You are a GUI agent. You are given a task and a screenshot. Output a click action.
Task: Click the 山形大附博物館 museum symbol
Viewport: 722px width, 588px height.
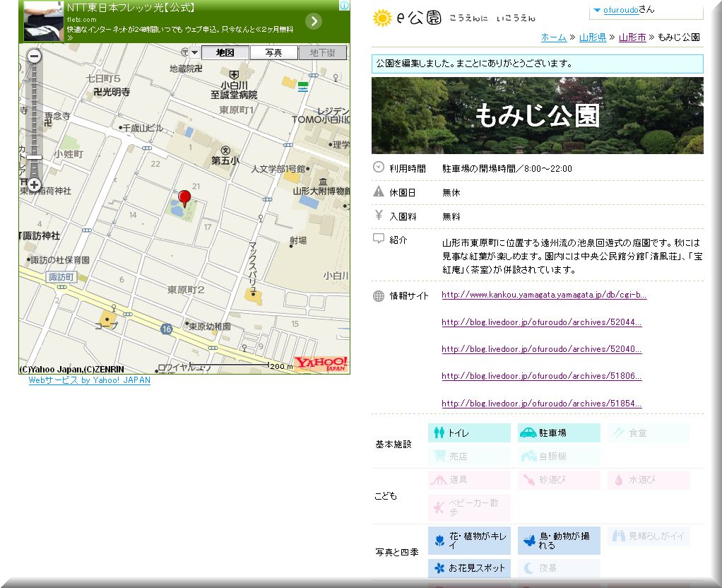coord(323,182)
